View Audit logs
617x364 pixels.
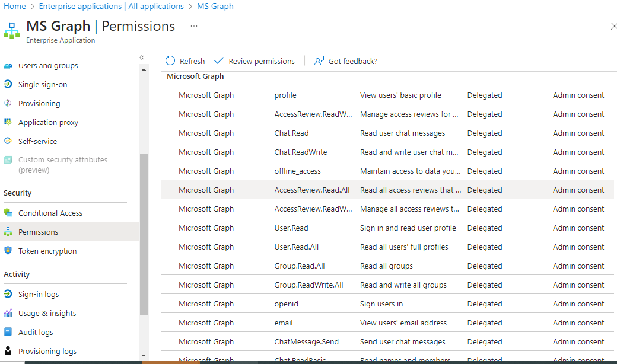pos(36,332)
